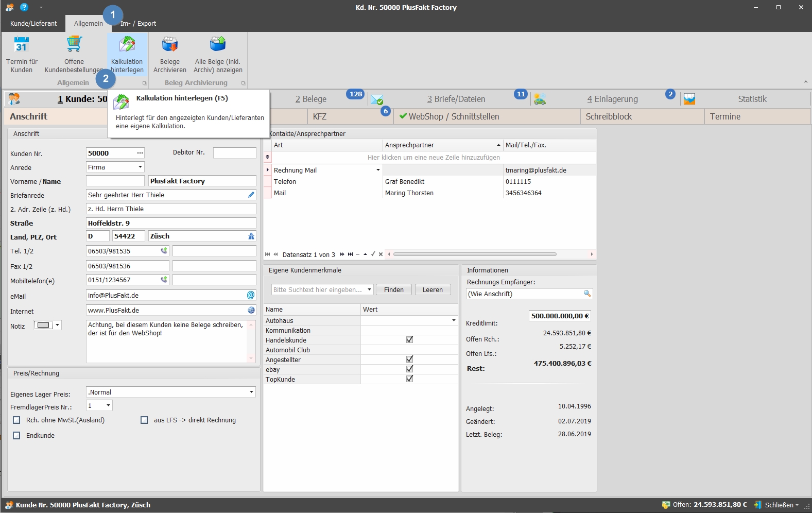Image resolution: width=812 pixels, height=513 pixels.
Task: Sort by the Ansprechpartner column header
Action: pos(442,145)
